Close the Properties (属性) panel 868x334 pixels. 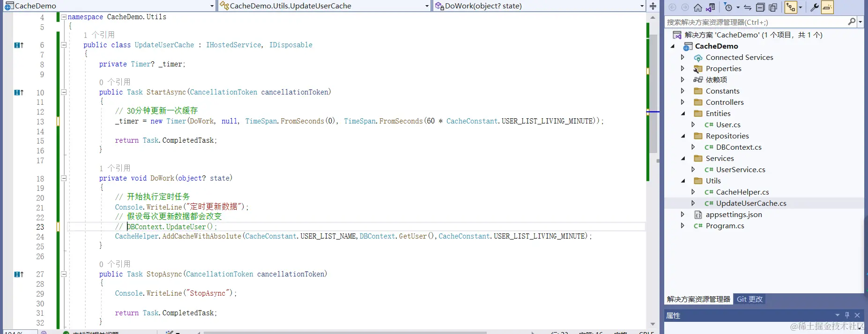857,315
